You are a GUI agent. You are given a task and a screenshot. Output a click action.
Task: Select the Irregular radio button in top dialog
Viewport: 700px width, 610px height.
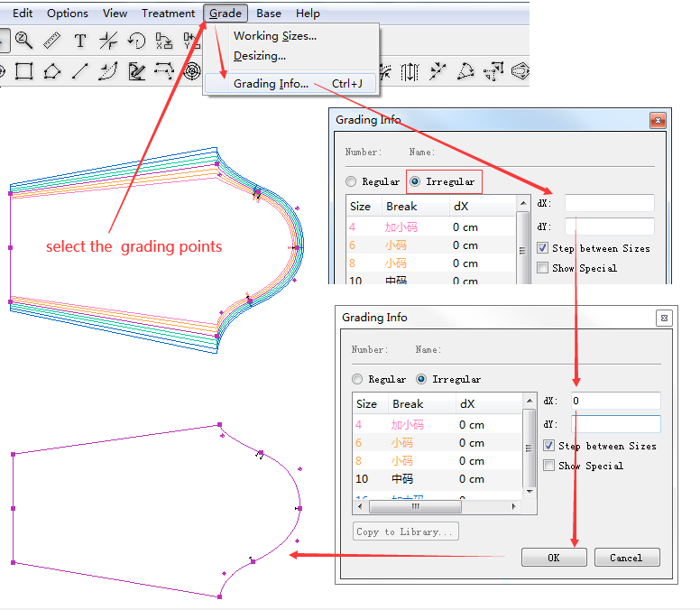(415, 181)
